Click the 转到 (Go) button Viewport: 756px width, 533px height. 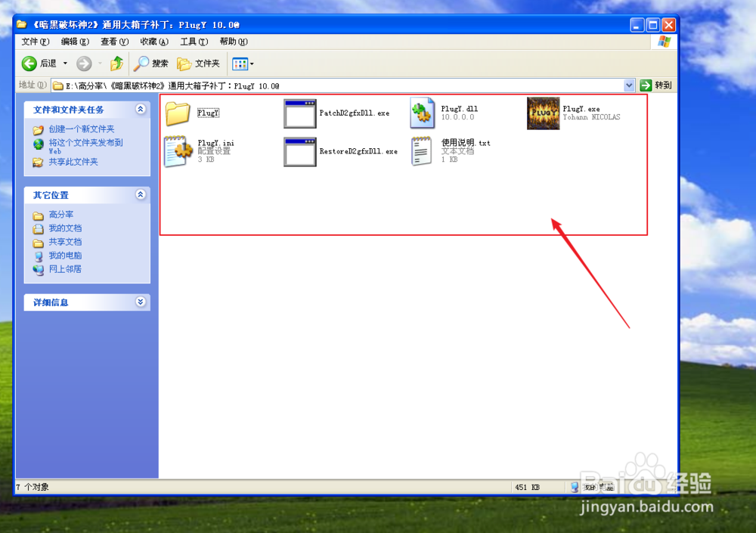click(655, 85)
